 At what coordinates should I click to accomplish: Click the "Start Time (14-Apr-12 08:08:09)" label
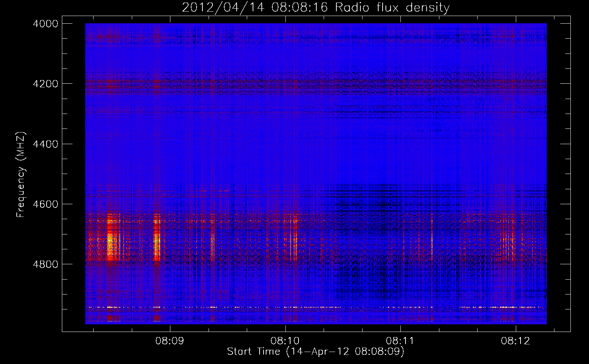[316, 352]
